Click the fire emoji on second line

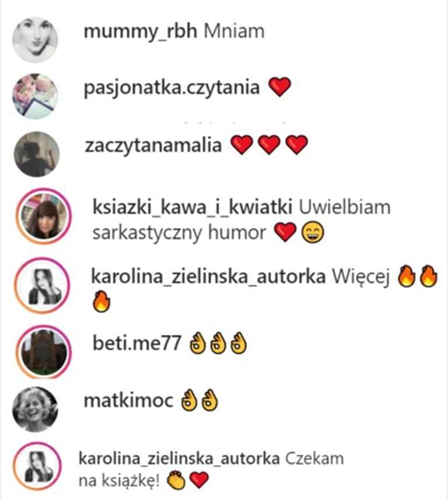101,301
